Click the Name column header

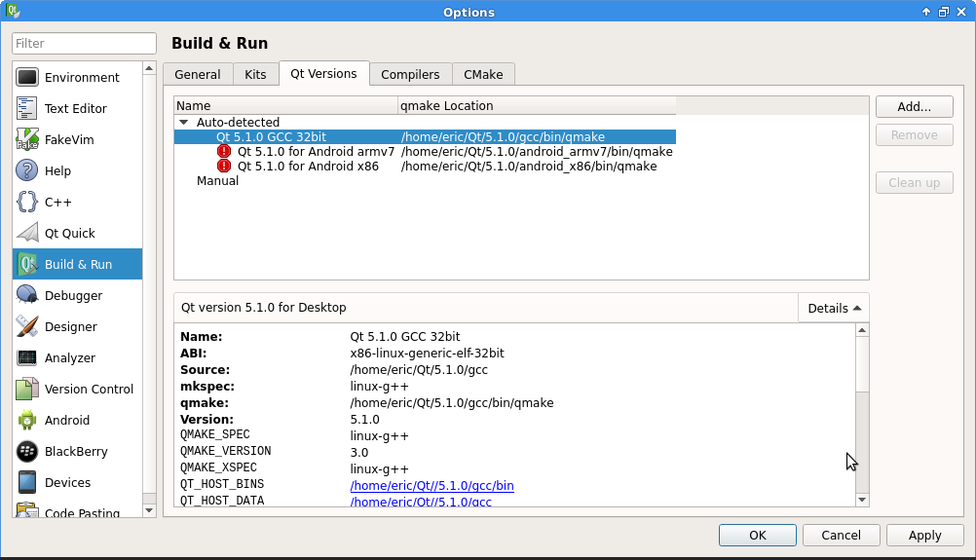pyautogui.click(x=285, y=106)
